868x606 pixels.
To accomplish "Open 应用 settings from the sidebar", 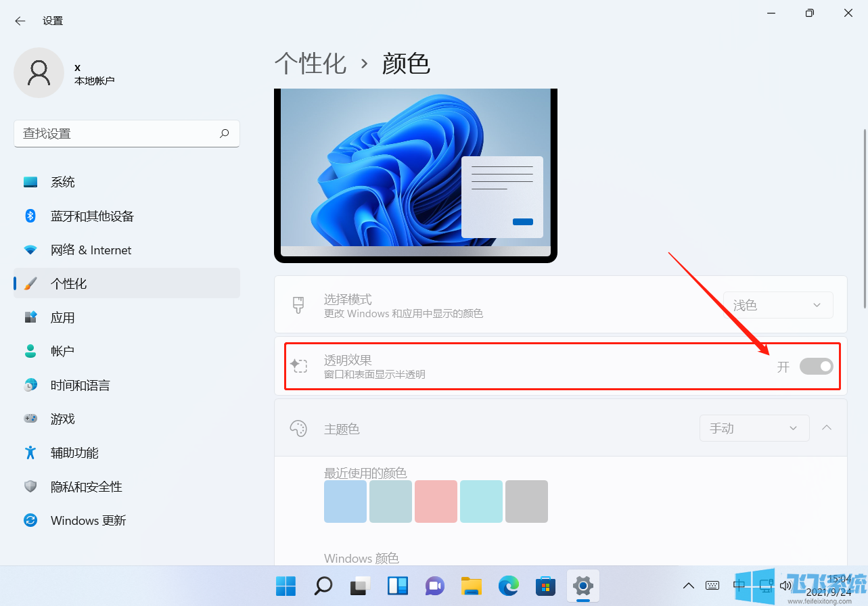I will click(x=63, y=317).
